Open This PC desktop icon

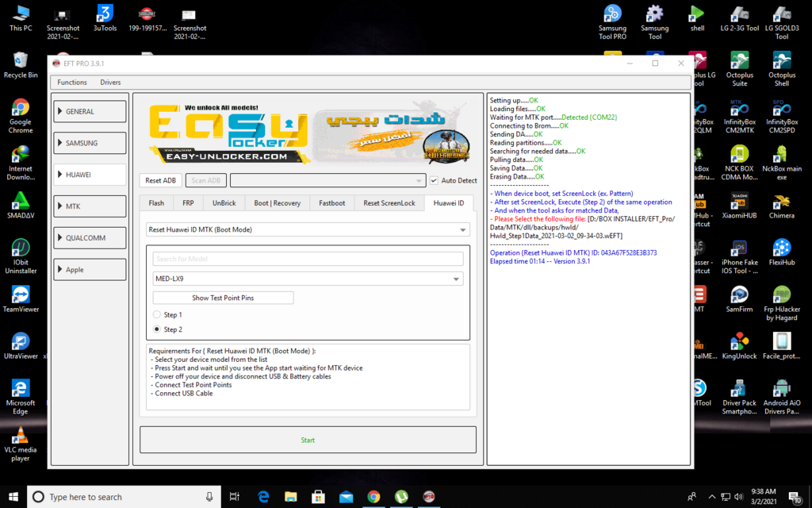pos(21,18)
